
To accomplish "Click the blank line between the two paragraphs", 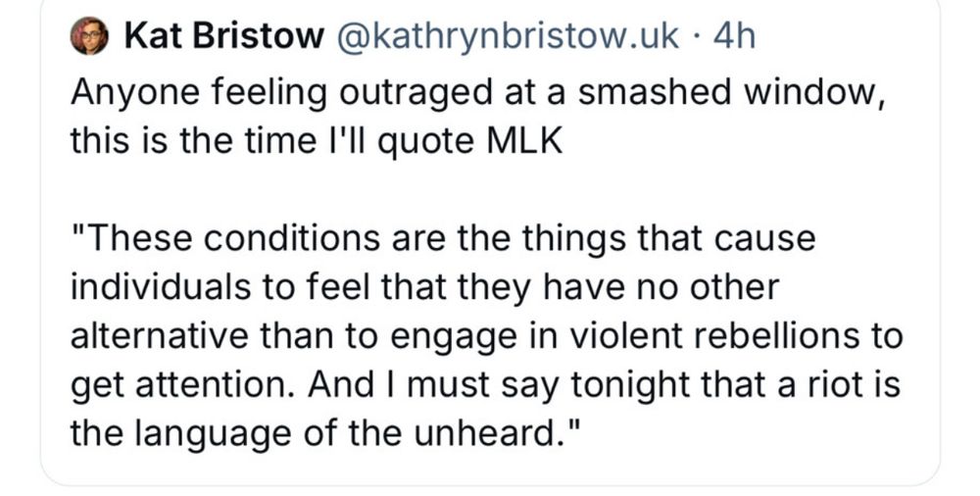I will (490, 190).
